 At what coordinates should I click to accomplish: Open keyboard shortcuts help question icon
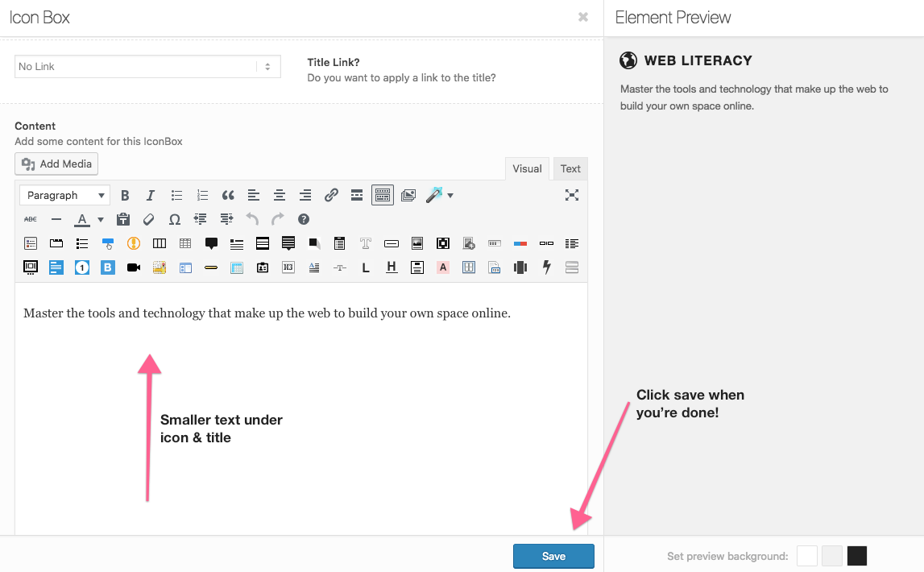click(304, 220)
